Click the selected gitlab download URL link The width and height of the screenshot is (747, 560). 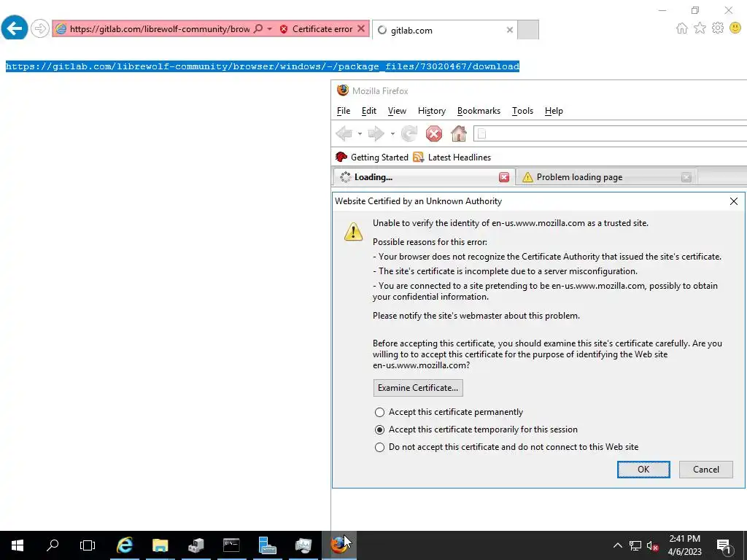point(263,66)
